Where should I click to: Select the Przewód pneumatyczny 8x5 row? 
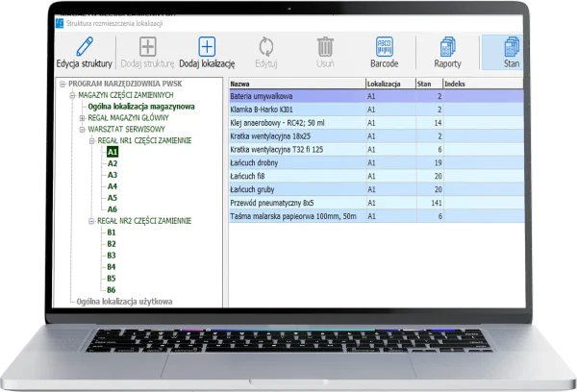[x=376, y=203]
